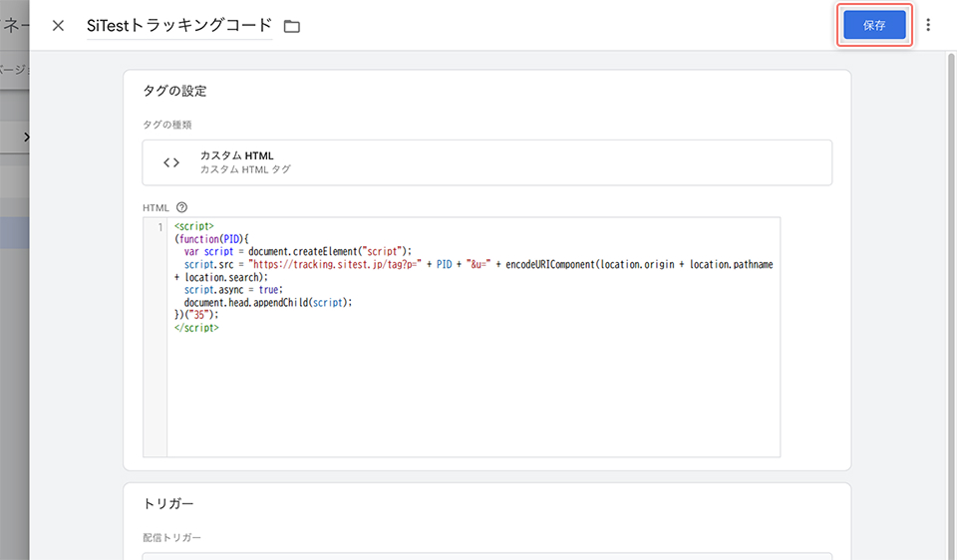The image size is (957, 560).
Task: Click the code brackets icon for Custom HTML
Action: 171,162
